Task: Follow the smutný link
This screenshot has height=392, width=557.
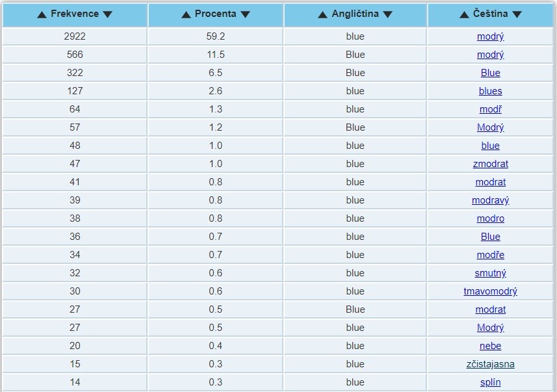Action: [490, 273]
